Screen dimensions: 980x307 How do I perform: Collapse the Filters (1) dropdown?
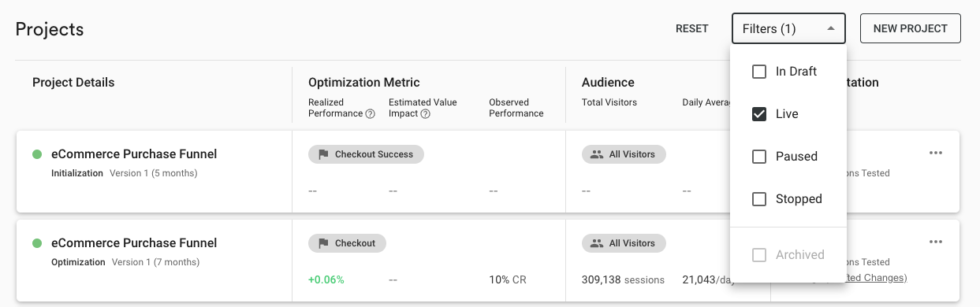788,28
